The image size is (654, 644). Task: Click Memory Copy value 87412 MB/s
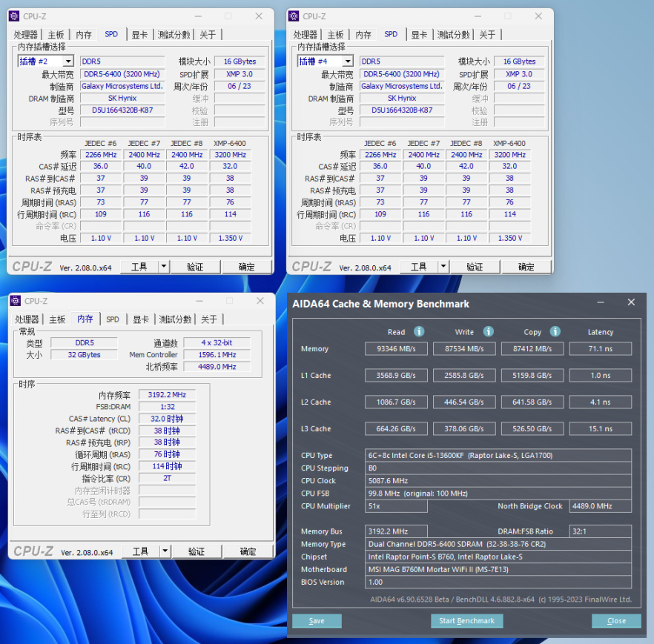532,348
